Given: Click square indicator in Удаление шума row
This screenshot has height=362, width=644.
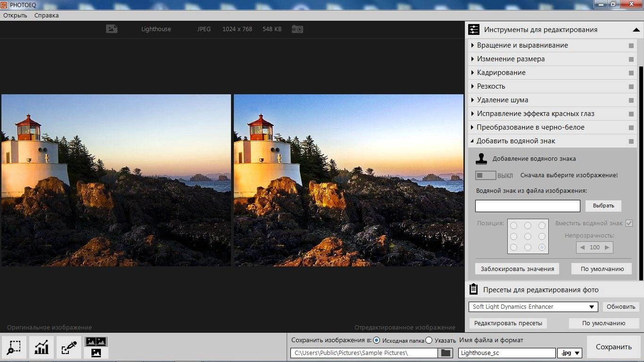Looking at the screenshot, I should point(631,100).
